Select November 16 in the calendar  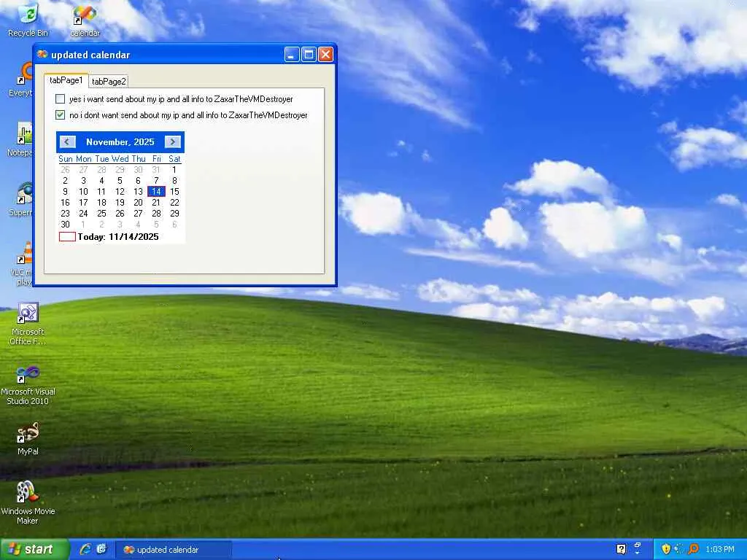click(65, 203)
